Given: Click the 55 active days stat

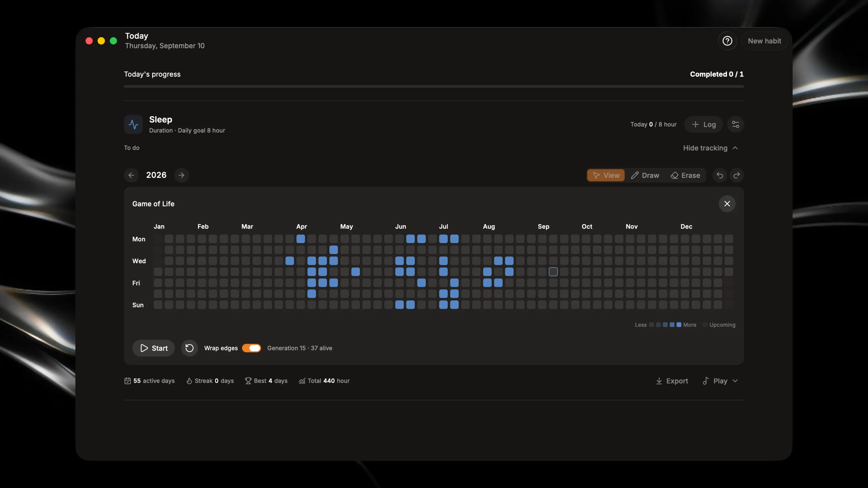Looking at the screenshot, I should click(149, 381).
